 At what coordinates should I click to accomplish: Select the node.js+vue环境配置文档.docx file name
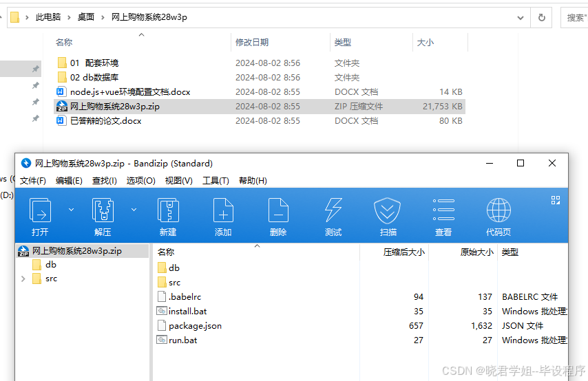[130, 91]
